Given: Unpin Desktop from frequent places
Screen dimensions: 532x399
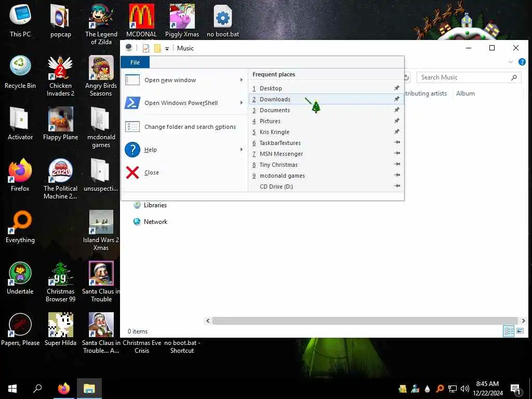Looking at the screenshot, I should (x=396, y=88).
